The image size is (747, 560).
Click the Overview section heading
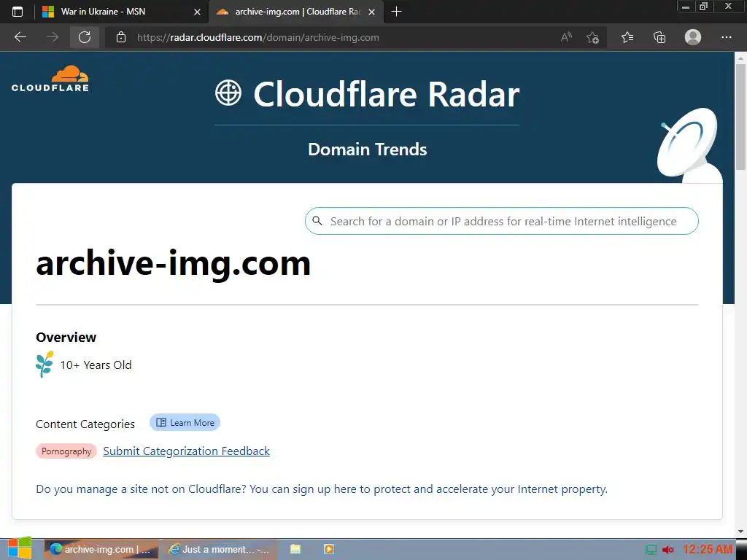tap(66, 337)
